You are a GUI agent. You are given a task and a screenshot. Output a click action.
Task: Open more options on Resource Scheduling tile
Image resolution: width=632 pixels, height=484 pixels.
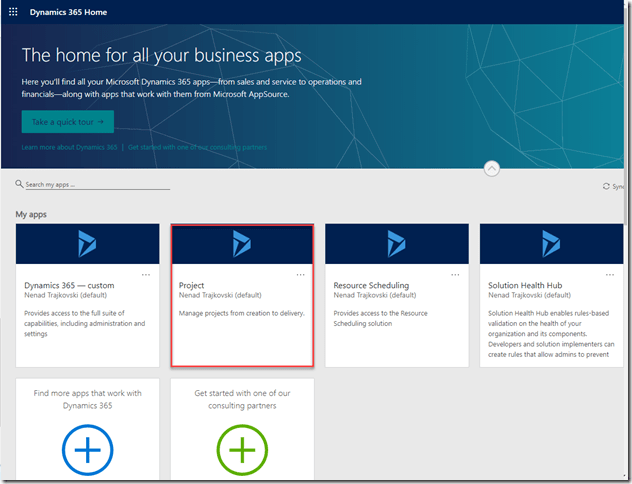pyautogui.click(x=455, y=274)
